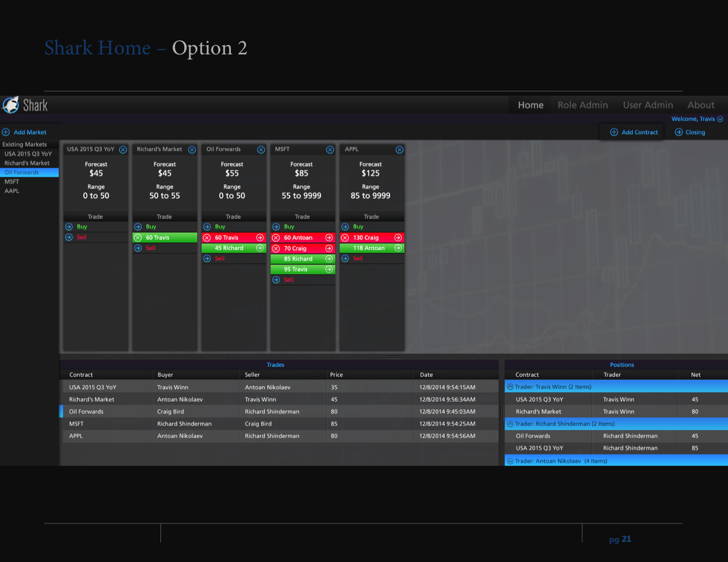Viewport: 728px width, 562px height.
Task: Close the MSFT market card
Action: (330, 150)
